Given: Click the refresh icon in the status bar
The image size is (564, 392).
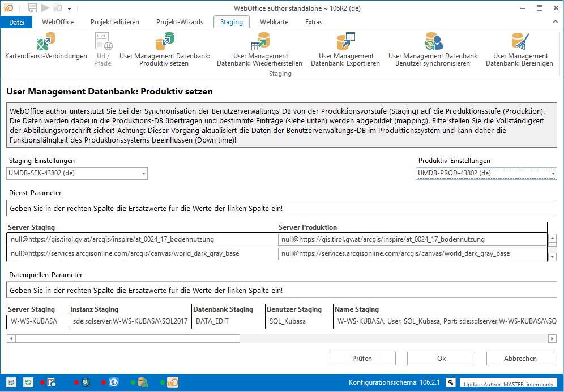Looking at the screenshot, I should 28,382.
